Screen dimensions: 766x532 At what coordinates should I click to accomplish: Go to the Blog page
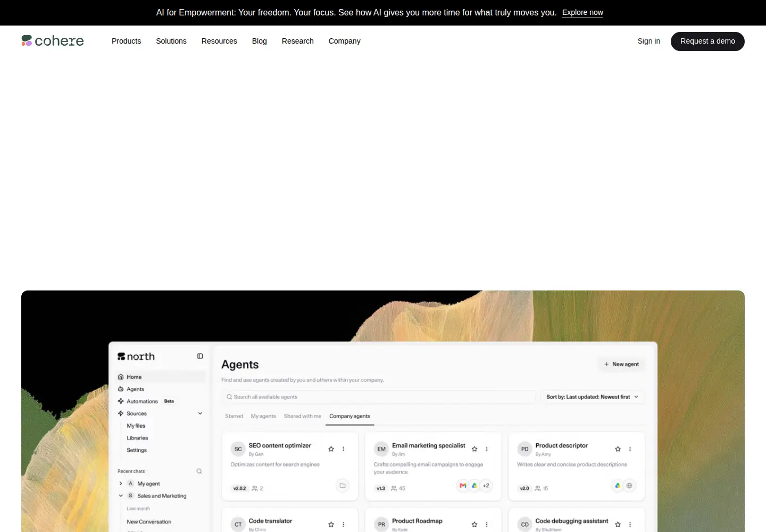pos(260,41)
